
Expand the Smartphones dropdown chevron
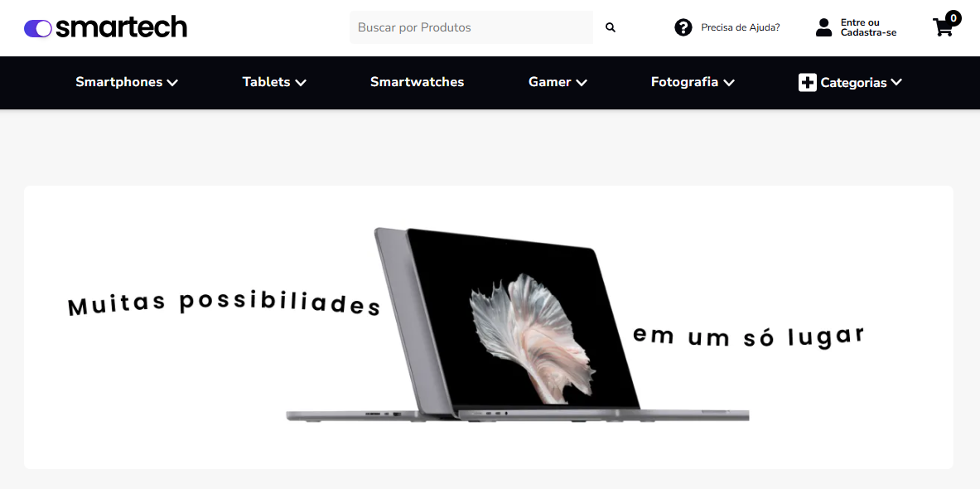172,83
